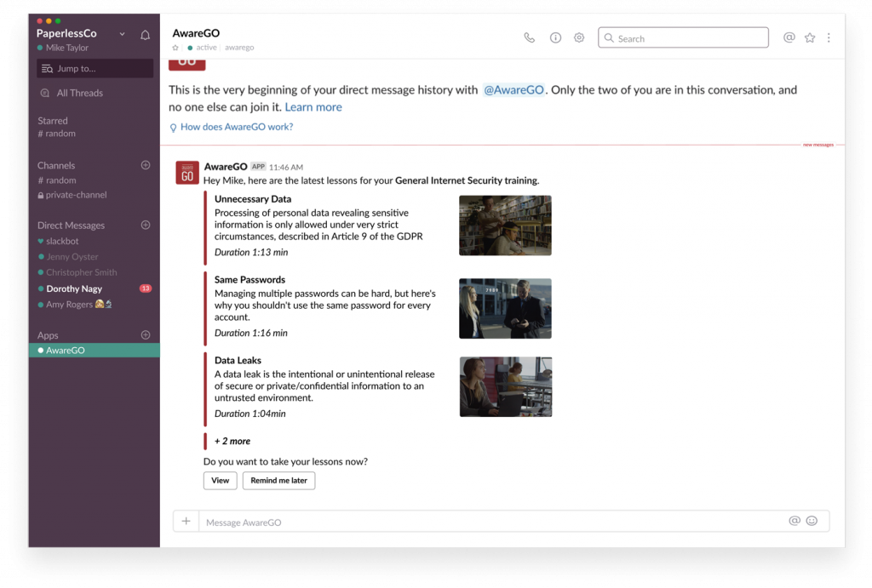872x588 pixels.
Task: Start a call with AwareGO
Action: tap(529, 37)
